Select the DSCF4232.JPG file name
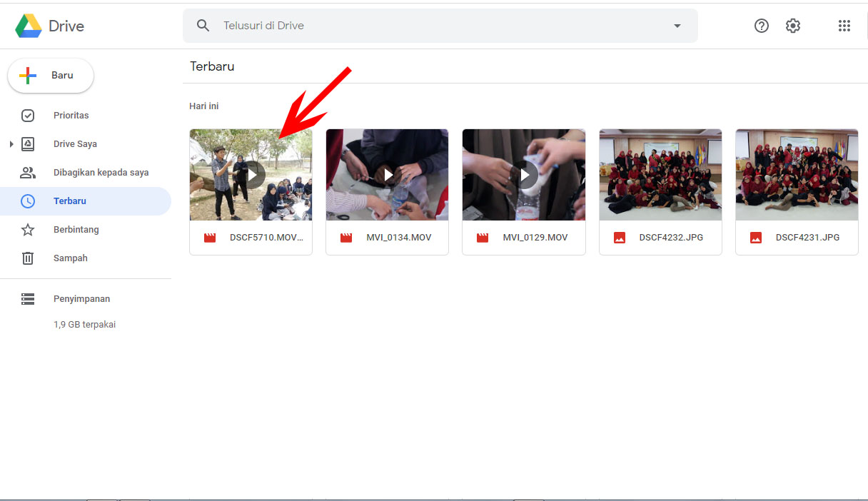The height and width of the screenshot is (501, 868). 671,238
